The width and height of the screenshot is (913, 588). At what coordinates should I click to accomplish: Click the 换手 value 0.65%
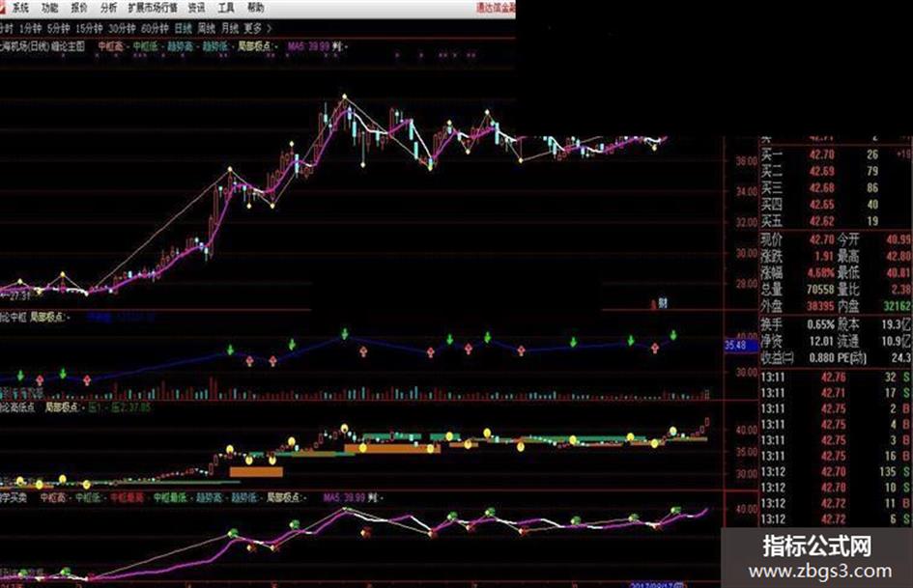click(x=821, y=324)
